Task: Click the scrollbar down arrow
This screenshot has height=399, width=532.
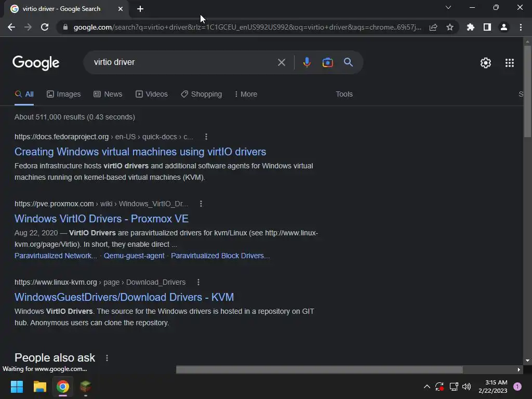Action: pyautogui.click(x=527, y=361)
